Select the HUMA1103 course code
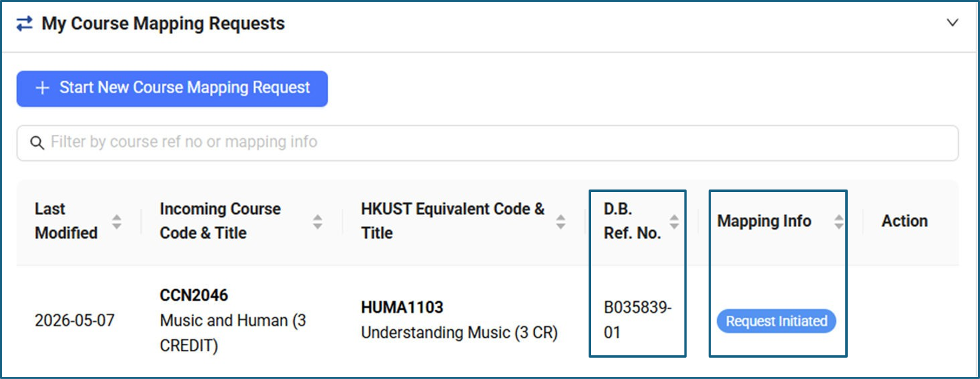This screenshot has height=379, width=980. click(x=402, y=307)
